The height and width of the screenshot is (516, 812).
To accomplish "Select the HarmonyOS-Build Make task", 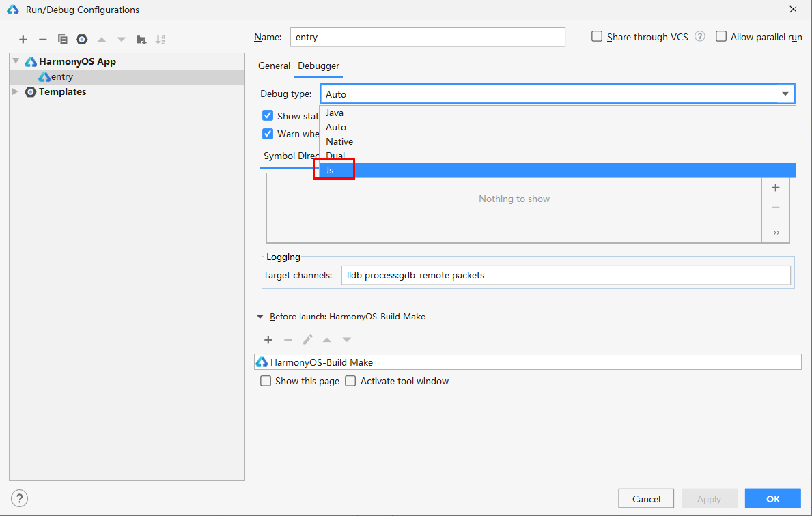I will pos(528,362).
